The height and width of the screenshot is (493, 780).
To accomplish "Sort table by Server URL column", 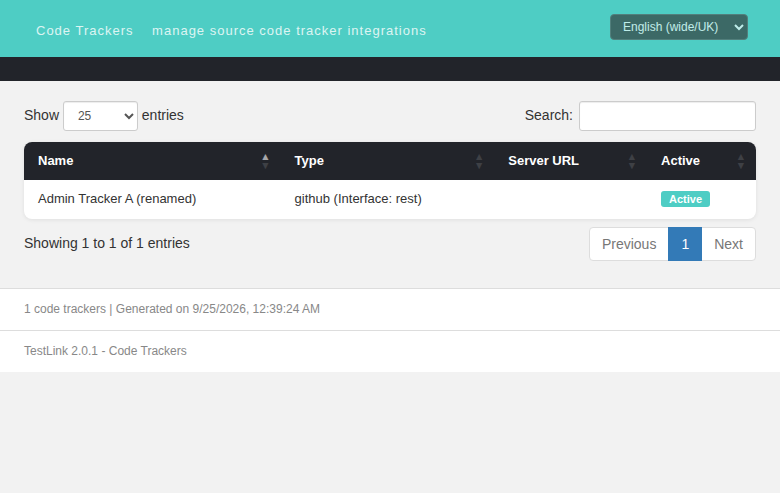I will [x=571, y=161].
